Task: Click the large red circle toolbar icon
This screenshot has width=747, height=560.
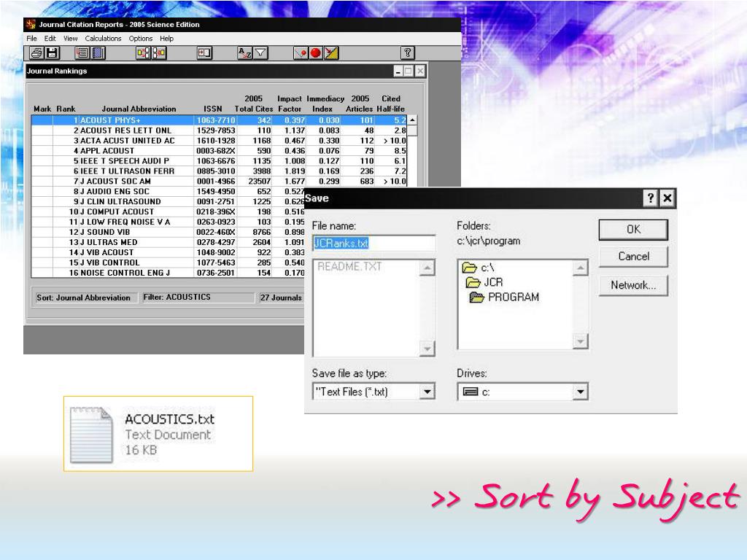Action: pos(316,52)
